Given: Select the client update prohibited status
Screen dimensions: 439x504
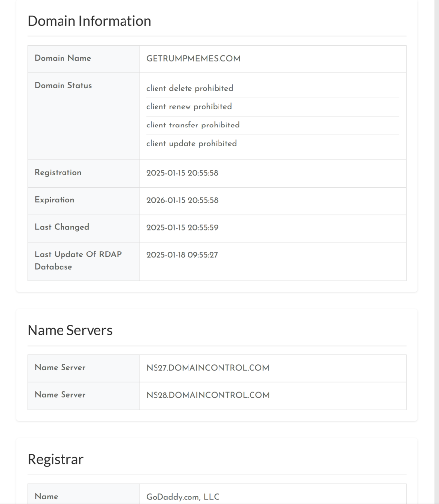Looking at the screenshot, I should click(191, 143).
